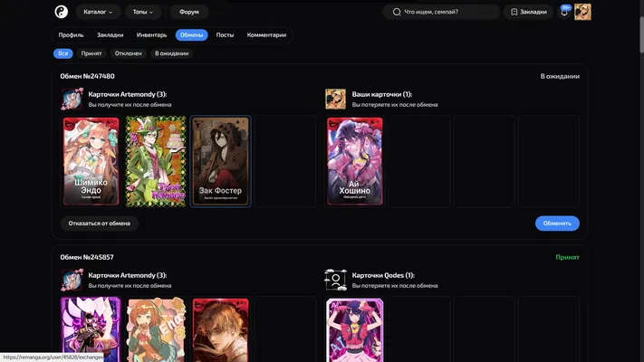Screen dimensions: 644x362
Task: Click the "В ожидании" status label
Action: point(560,76)
